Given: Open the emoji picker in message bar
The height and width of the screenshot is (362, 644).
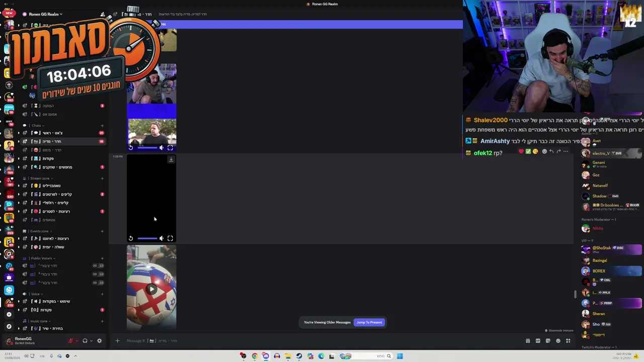Looking at the screenshot, I should (558, 341).
